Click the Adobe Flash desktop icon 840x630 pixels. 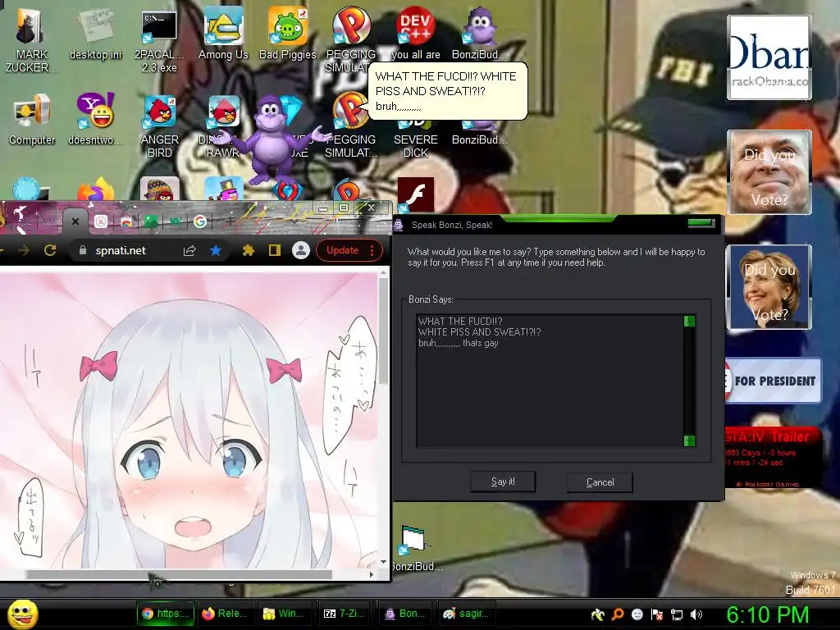416,194
